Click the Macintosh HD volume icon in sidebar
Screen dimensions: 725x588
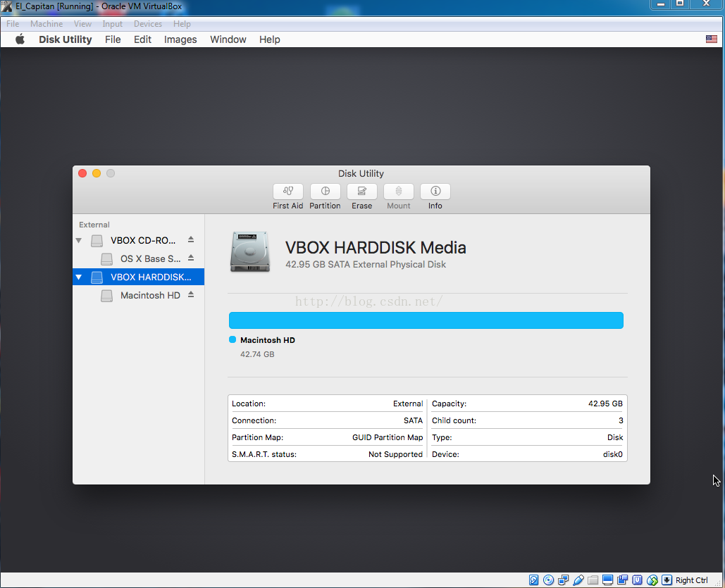click(106, 295)
